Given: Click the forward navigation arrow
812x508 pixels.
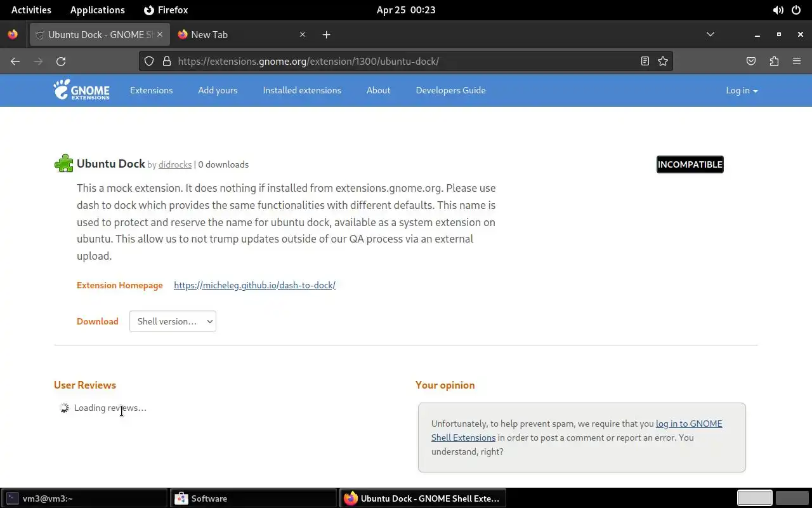Looking at the screenshot, I should coord(38,61).
